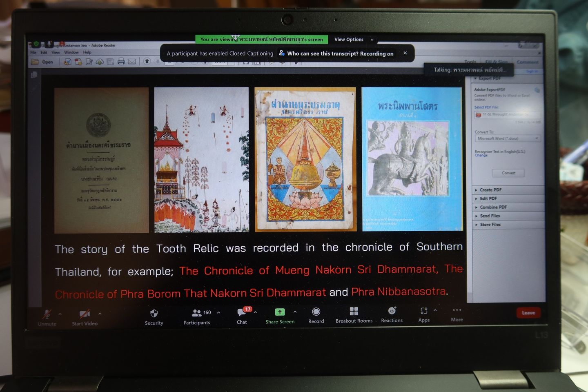Click the Open folder button in Adobe Reader
Viewport: 588px width, 392px height.
pyautogui.click(x=42, y=62)
